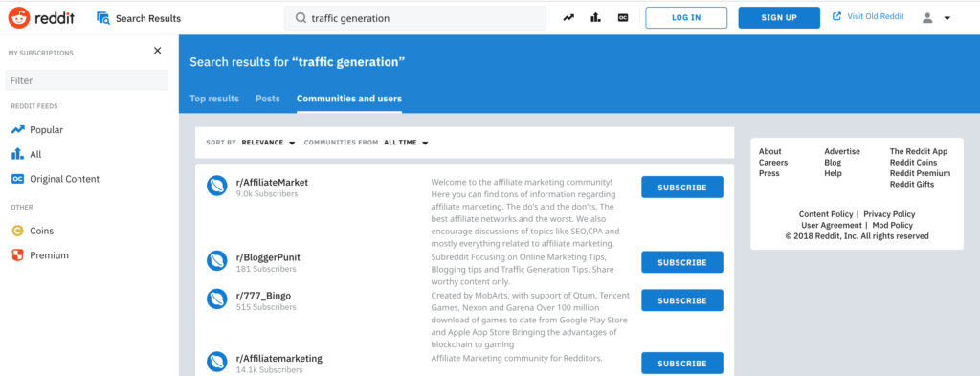980x376 pixels.
Task: Click the 181 Subscribers text
Action: [x=266, y=269]
